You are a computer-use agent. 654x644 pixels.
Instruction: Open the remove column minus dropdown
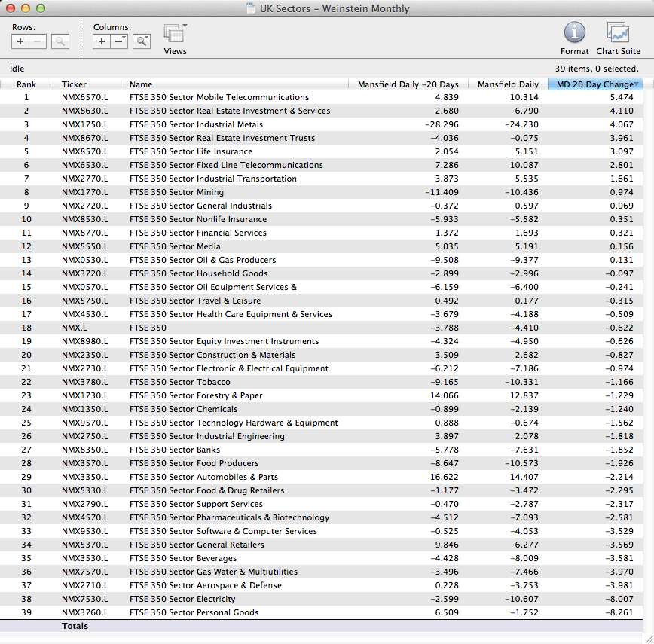pos(119,41)
